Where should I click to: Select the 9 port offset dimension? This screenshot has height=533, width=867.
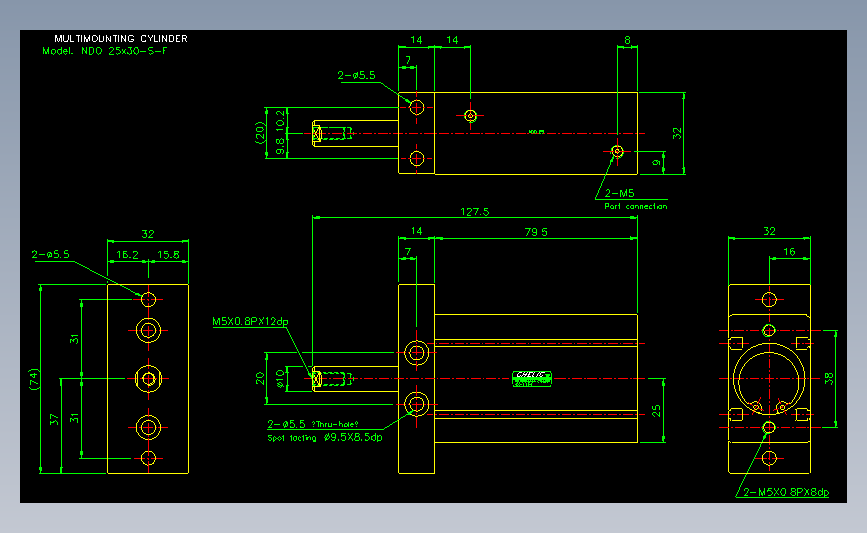(656, 163)
